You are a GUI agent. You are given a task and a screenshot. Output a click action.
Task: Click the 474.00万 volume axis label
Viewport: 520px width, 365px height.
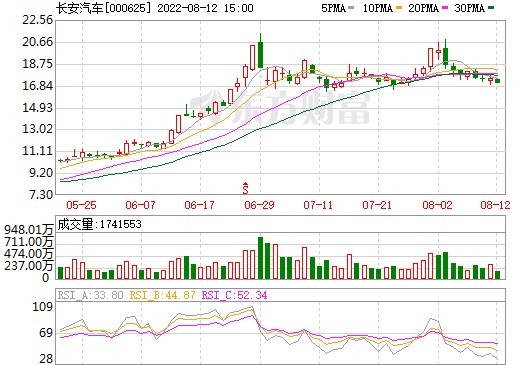point(29,254)
